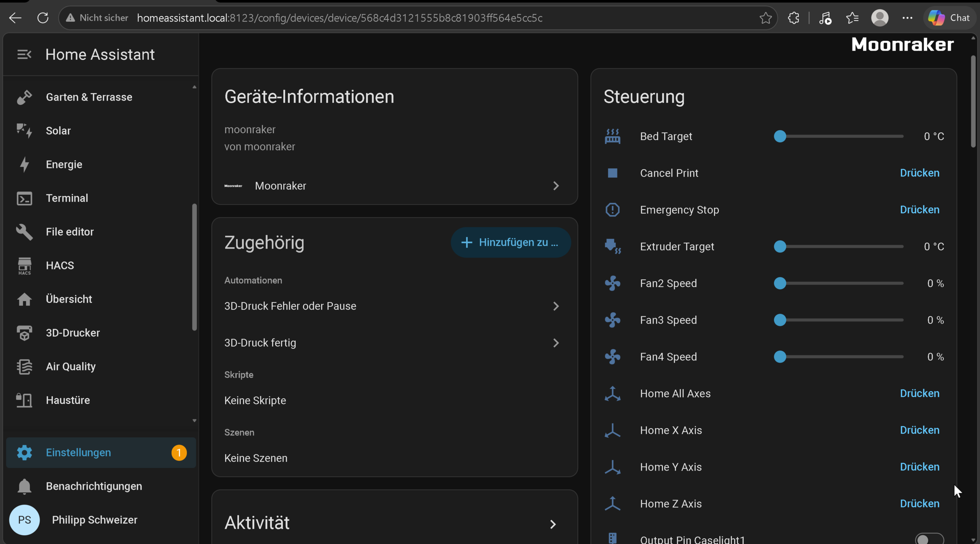Click the Haustüre door icon
The width and height of the screenshot is (980, 544).
(24, 400)
